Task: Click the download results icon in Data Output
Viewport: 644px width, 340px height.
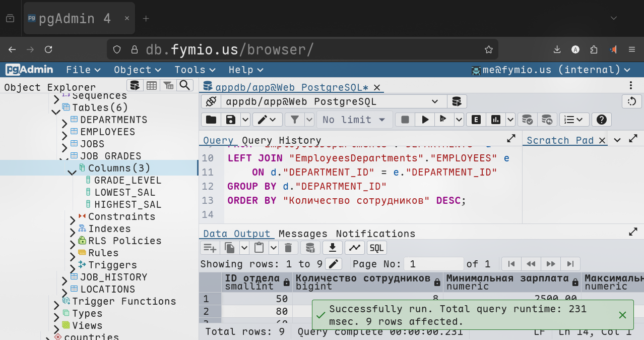Action: pos(332,248)
